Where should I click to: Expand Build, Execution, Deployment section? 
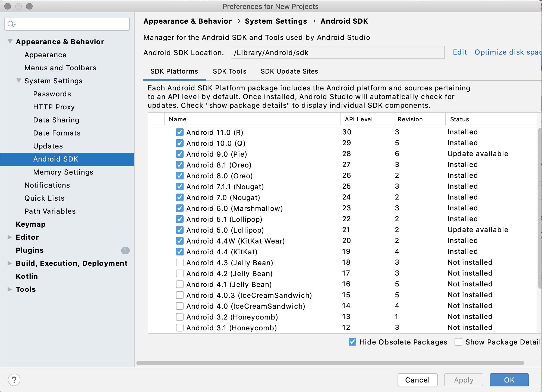coord(10,263)
